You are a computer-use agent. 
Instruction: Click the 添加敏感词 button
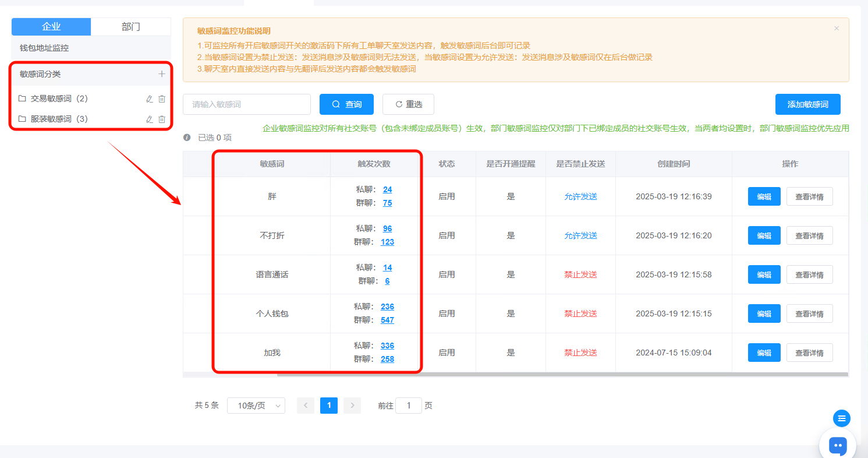(808, 104)
